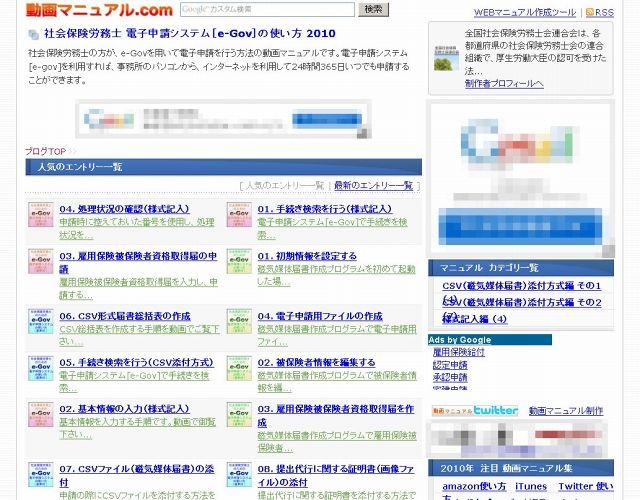Open entry 08. 提出代行に関する証明書の添付
640x500 pixels.
tap(336, 476)
